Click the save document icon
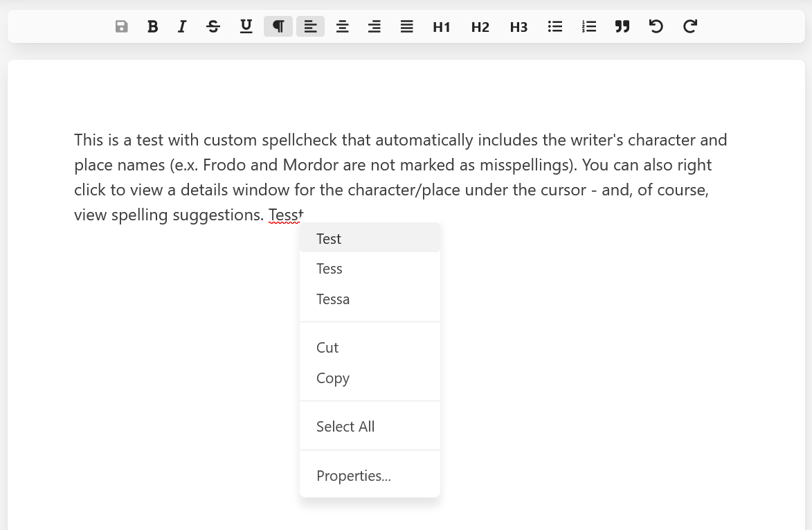 click(121, 26)
